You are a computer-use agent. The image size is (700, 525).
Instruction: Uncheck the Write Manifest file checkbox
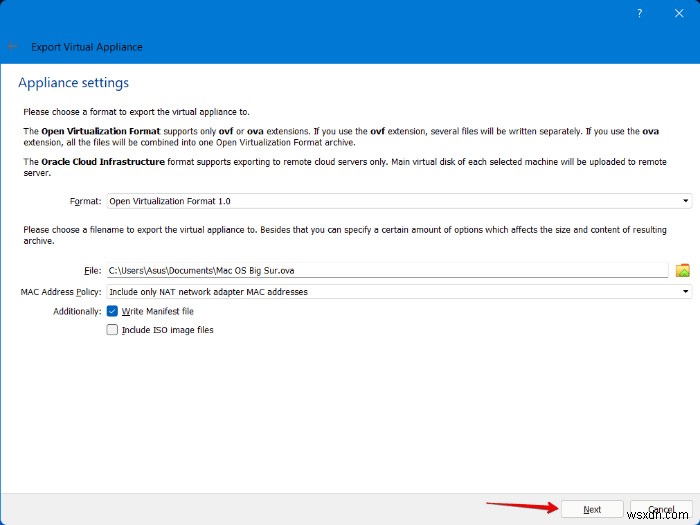coord(112,311)
